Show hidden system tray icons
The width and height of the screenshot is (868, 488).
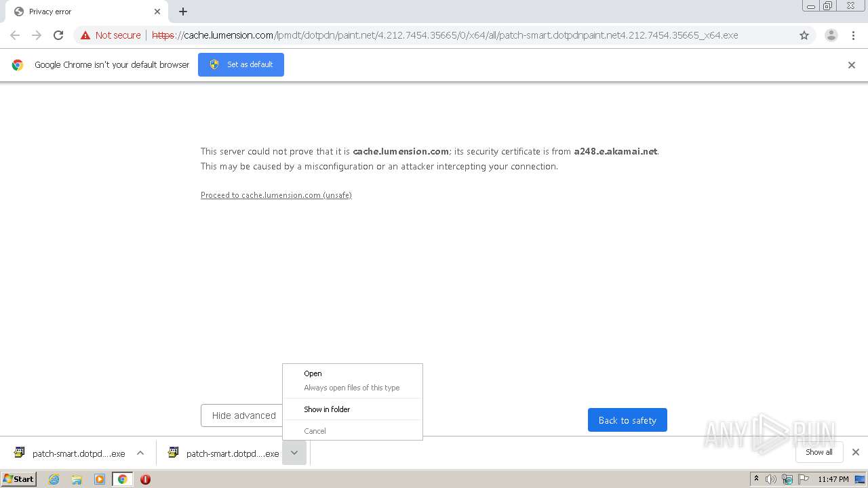pyautogui.click(x=757, y=479)
